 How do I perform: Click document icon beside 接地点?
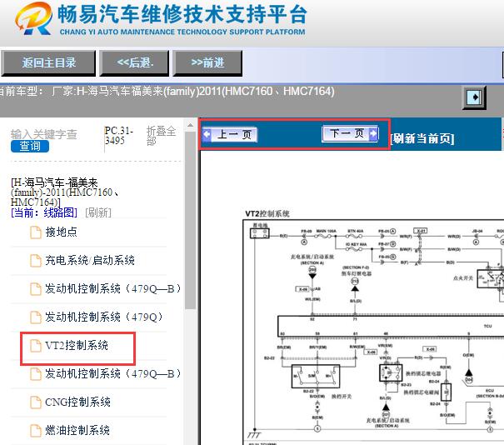click(36, 232)
